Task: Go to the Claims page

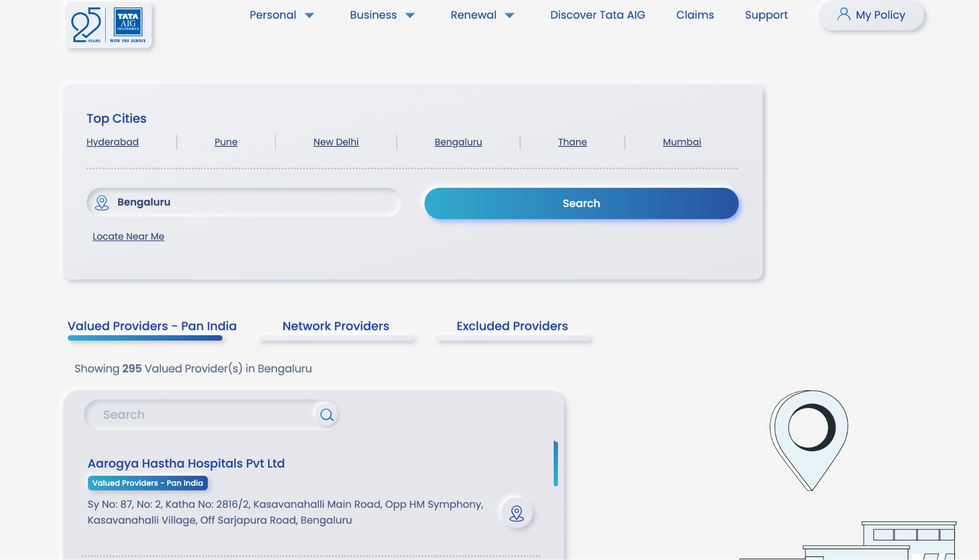Action: click(695, 15)
